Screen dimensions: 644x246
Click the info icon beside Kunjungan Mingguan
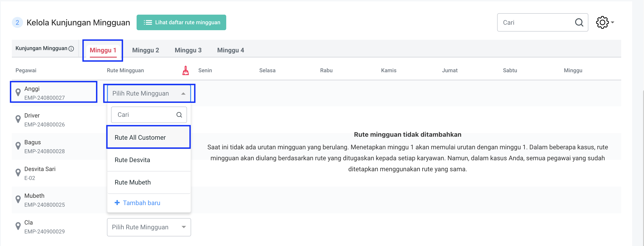click(71, 49)
